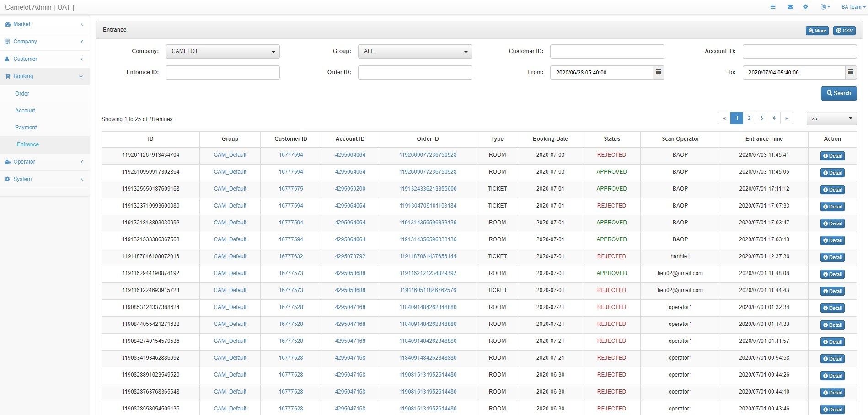Open settings with the gear icon

click(805, 7)
